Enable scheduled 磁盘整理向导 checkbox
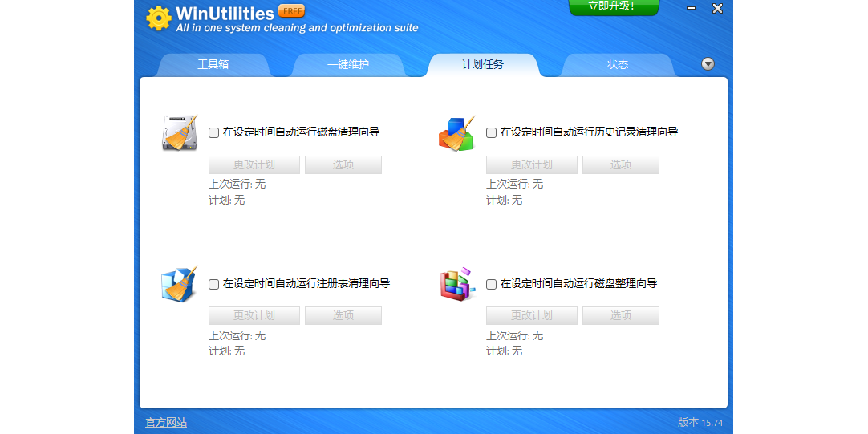868x434 pixels. coord(491,284)
